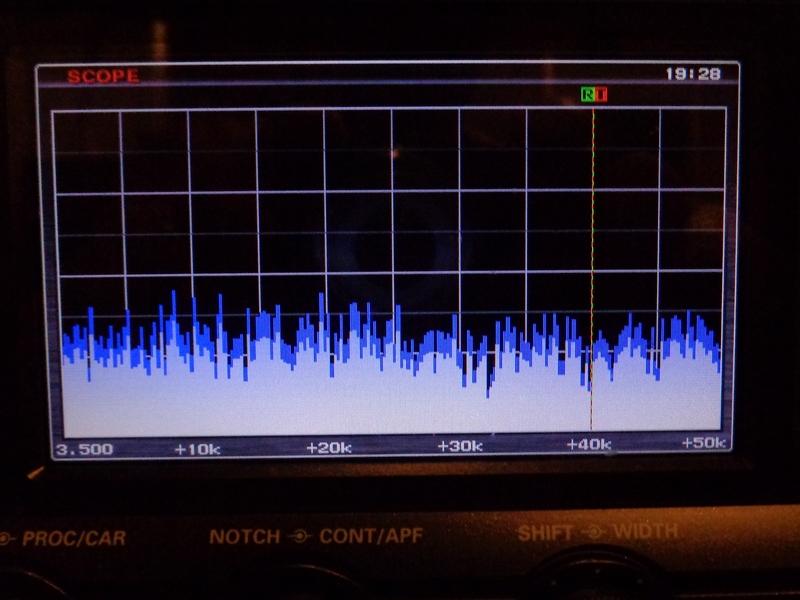The width and height of the screenshot is (800, 600).
Task: Select the red SCOPE title label
Action: [x=103, y=76]
